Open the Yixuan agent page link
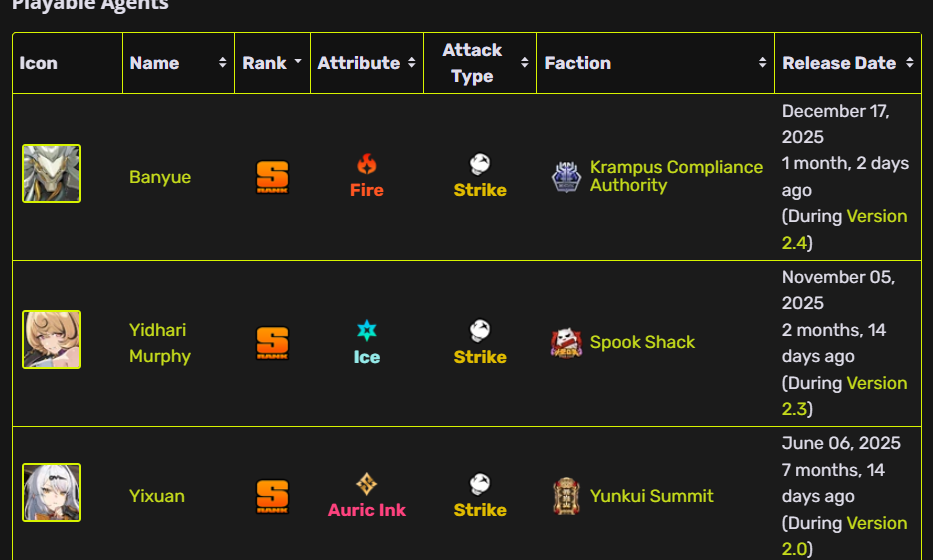Screen dimensions: 933x560 point(157,496)
